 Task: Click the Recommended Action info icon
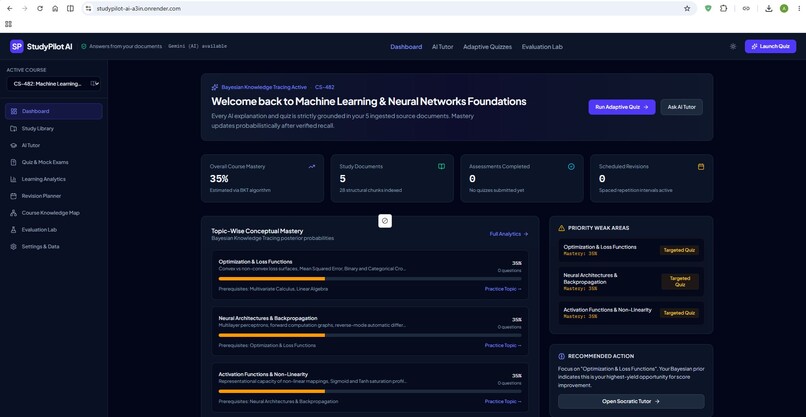tap(561, 356)
